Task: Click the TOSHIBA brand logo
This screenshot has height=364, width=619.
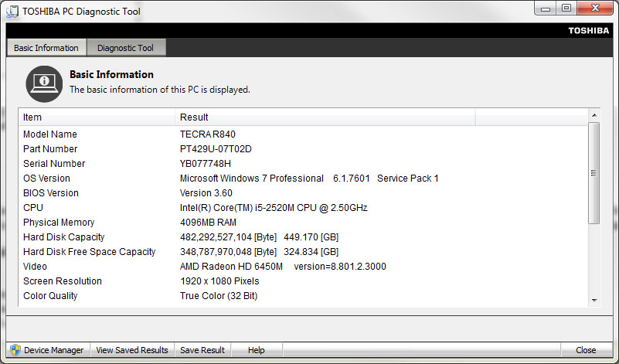Action: click(x=589, y=31)
